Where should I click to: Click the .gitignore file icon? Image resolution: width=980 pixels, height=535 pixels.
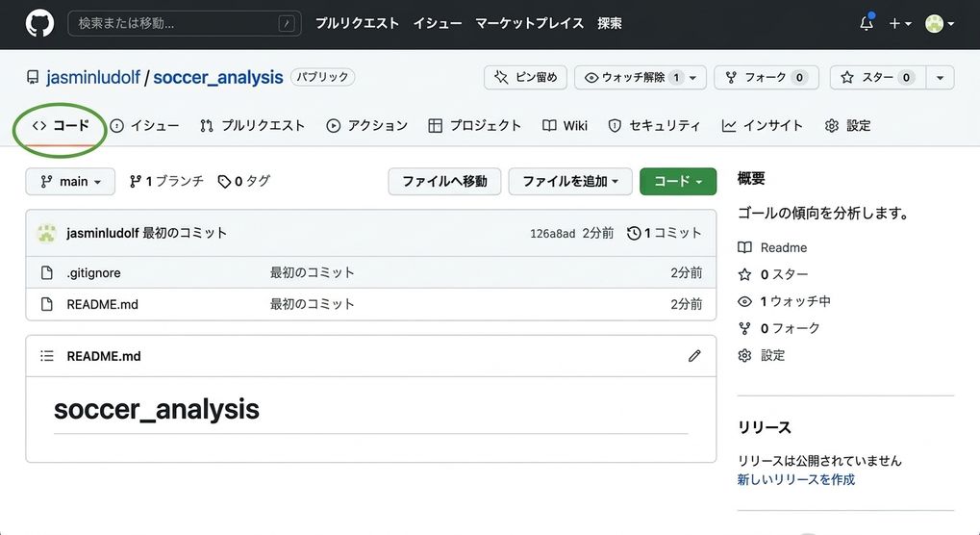click(47, 273)
